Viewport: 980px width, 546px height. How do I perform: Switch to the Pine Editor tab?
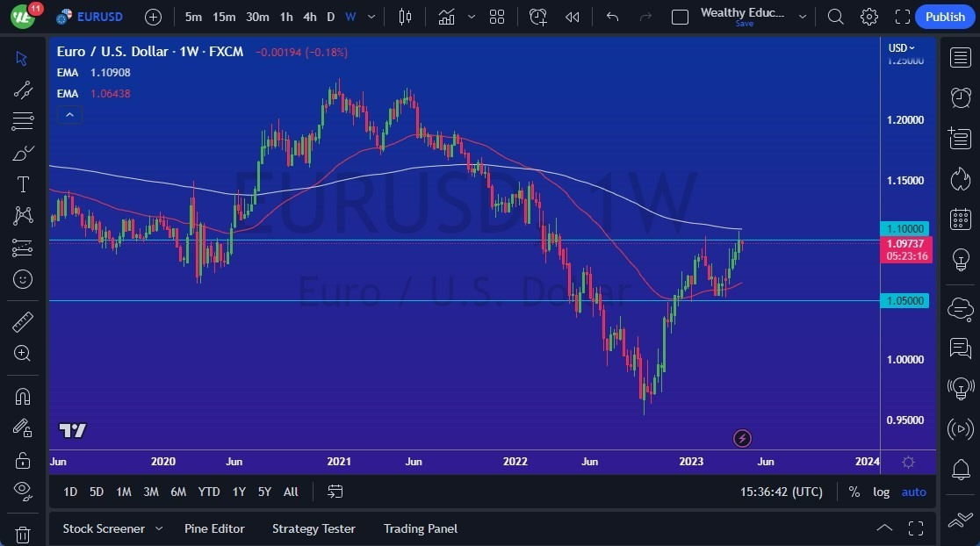tap(214, 528)
